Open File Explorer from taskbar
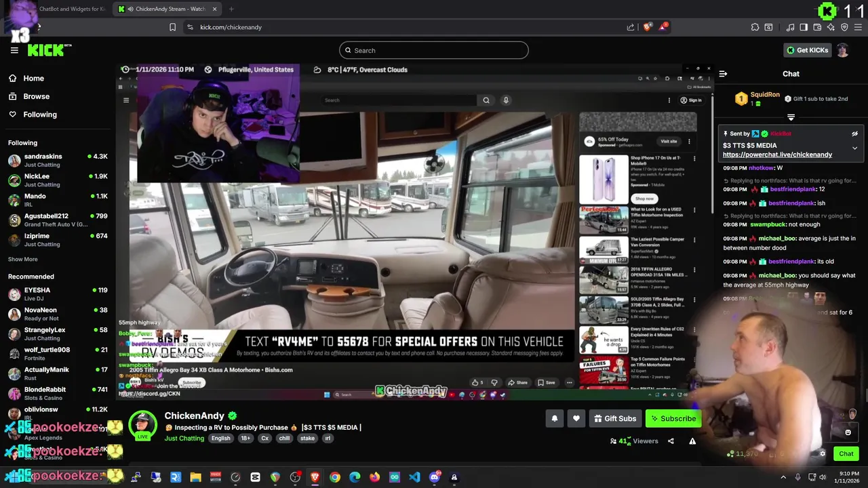This screenshot has width=868, height=488. click(x=195, y=477)
